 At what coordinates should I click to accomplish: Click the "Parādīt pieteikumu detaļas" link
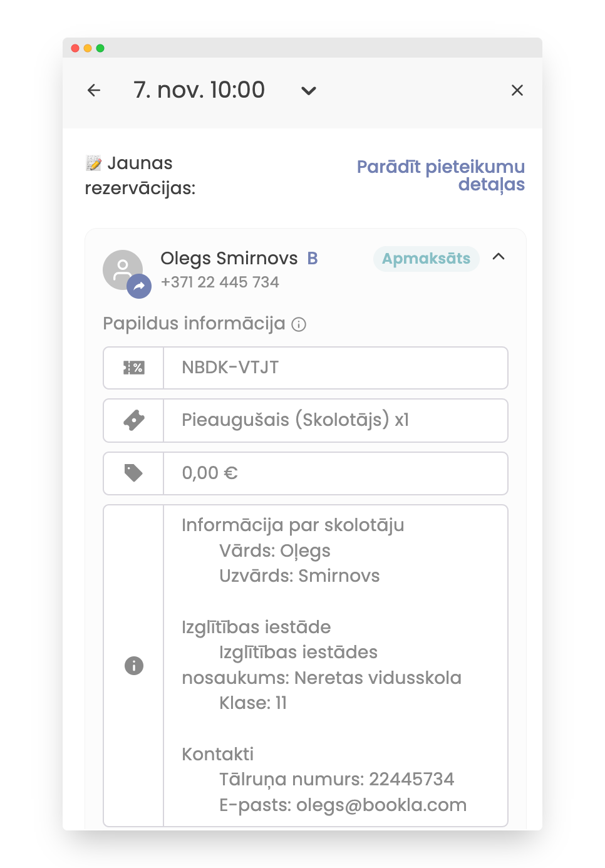pos(441,175)
